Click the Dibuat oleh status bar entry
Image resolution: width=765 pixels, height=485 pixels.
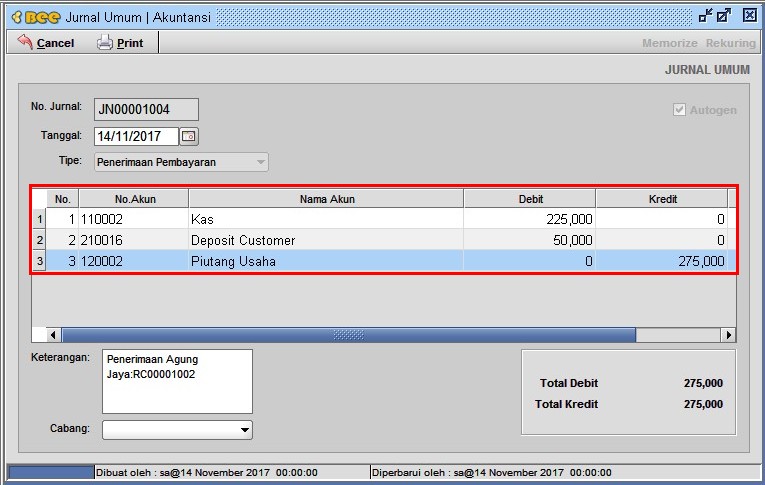pyautogui.click(x=207, y=472)
